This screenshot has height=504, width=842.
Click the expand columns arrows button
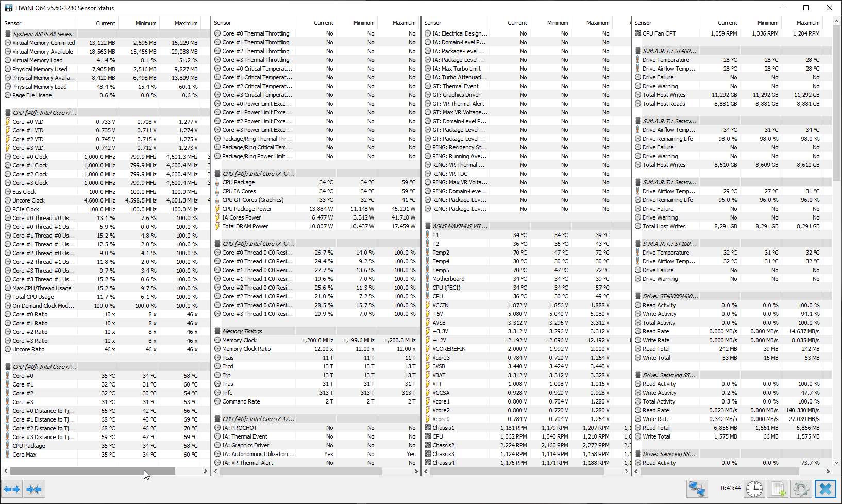(12, 489)
